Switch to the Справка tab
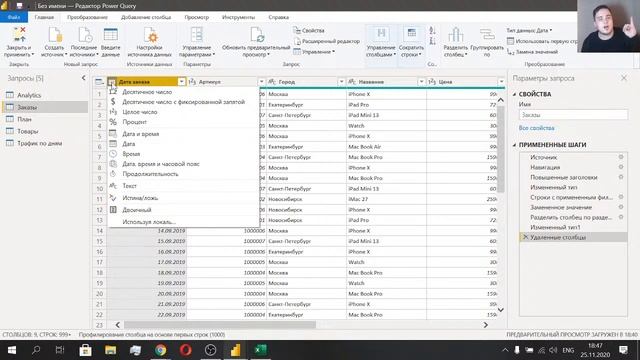This screenshot has width=640, height=360. point(279,17)
